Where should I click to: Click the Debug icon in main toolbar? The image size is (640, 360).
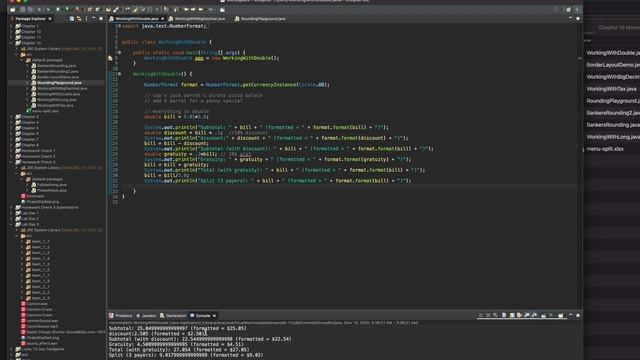(49, 9)
